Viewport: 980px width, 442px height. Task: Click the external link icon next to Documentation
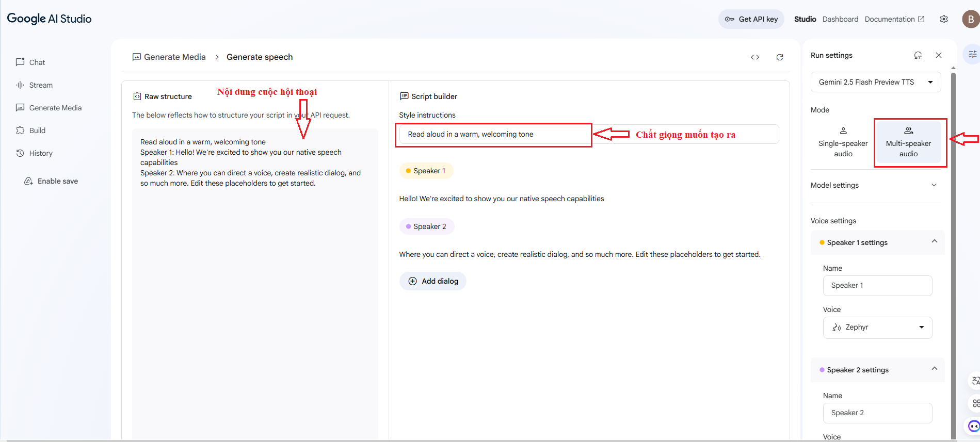click(x=921, y=19)
